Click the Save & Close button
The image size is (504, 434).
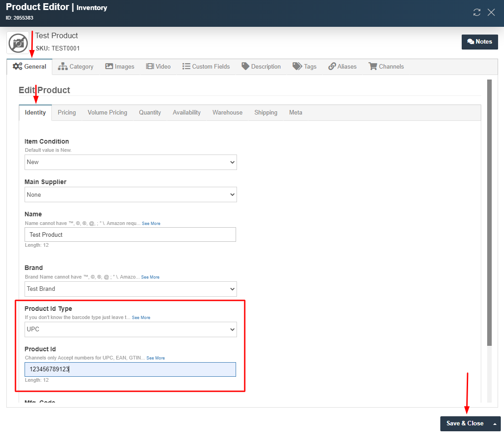tap(465, 424)
